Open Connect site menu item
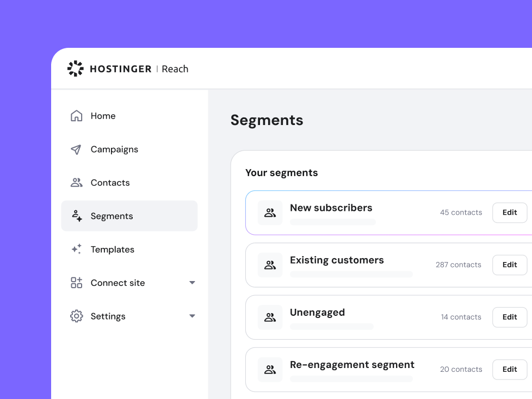This screenshot has height=399, width=532. click(x=117, y=282)
